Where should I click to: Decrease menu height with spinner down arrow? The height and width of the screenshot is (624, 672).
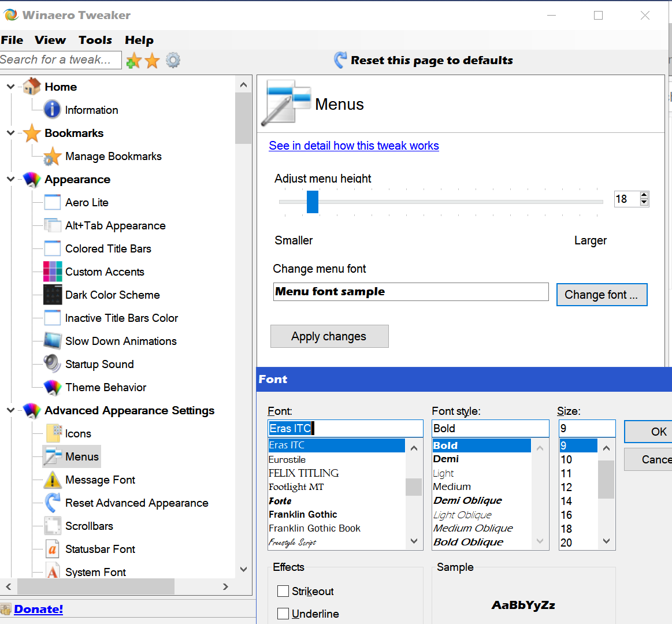644,202
